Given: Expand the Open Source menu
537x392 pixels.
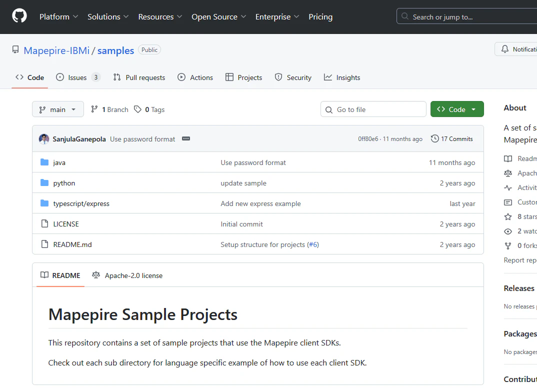Looking at the screenshot, I should (x=218, y=17).
